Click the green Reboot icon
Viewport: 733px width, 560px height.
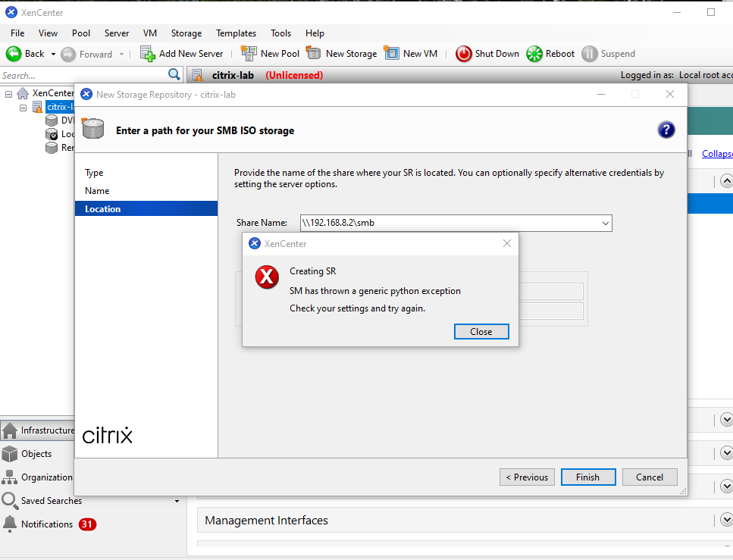[x=534, y=54]
